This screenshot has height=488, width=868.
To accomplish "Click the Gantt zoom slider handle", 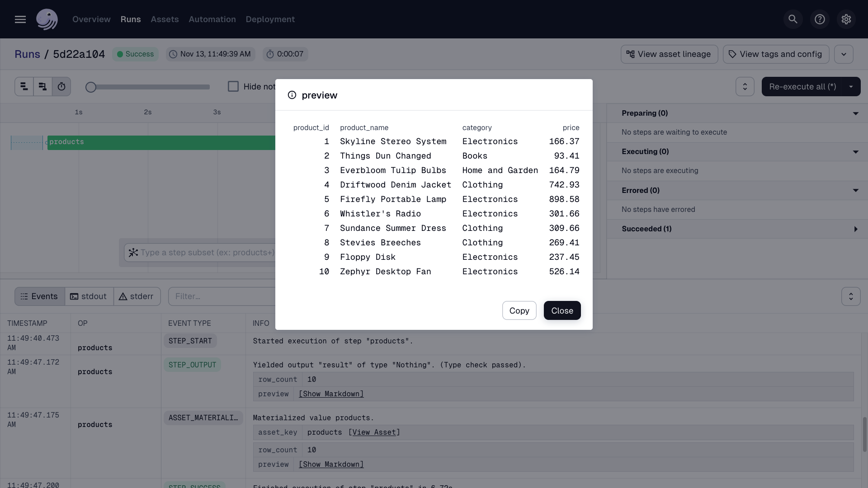I will [91, 87].
